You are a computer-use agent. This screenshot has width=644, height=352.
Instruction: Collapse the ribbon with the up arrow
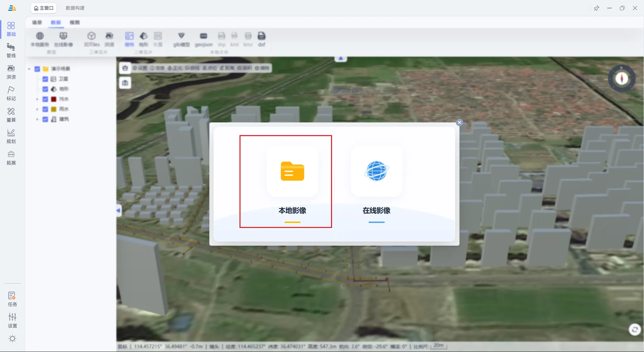(x=341, y=59)
